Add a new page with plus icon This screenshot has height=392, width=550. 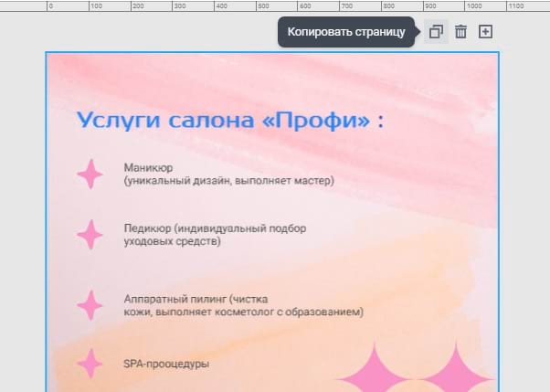coord(485,32)
